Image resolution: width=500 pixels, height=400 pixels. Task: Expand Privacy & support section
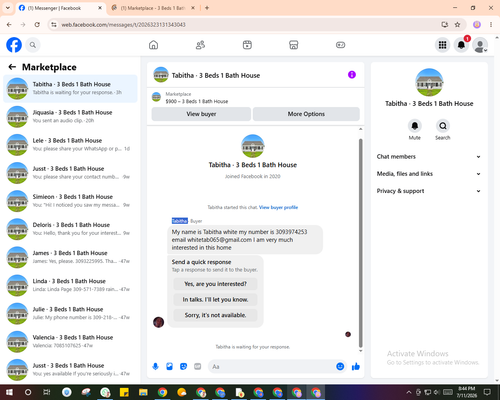[x=429, y=191]
